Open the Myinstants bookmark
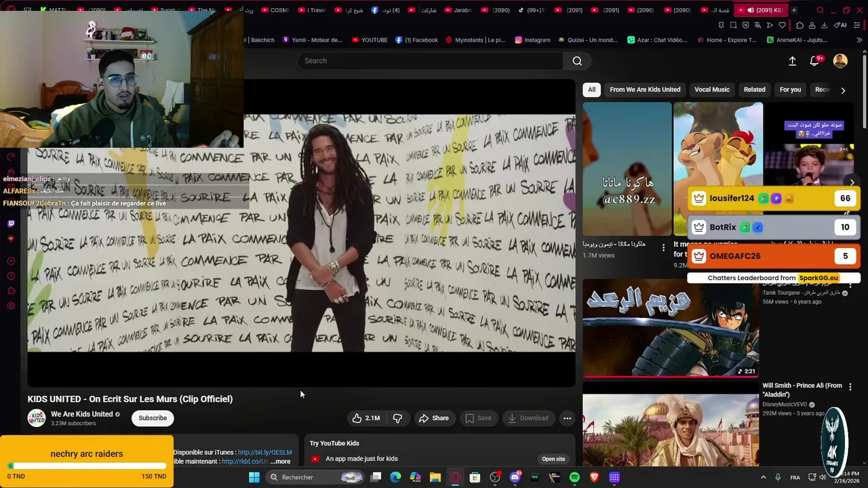 (475, 40)
